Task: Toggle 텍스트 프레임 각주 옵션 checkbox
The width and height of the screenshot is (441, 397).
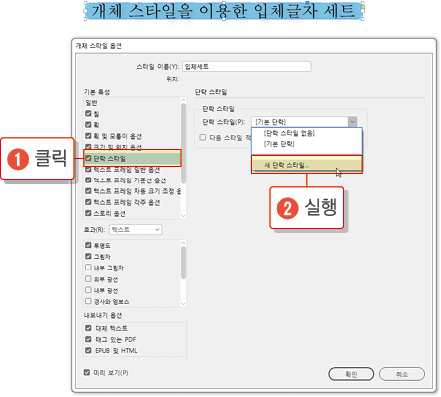Action: coord(88,202)
